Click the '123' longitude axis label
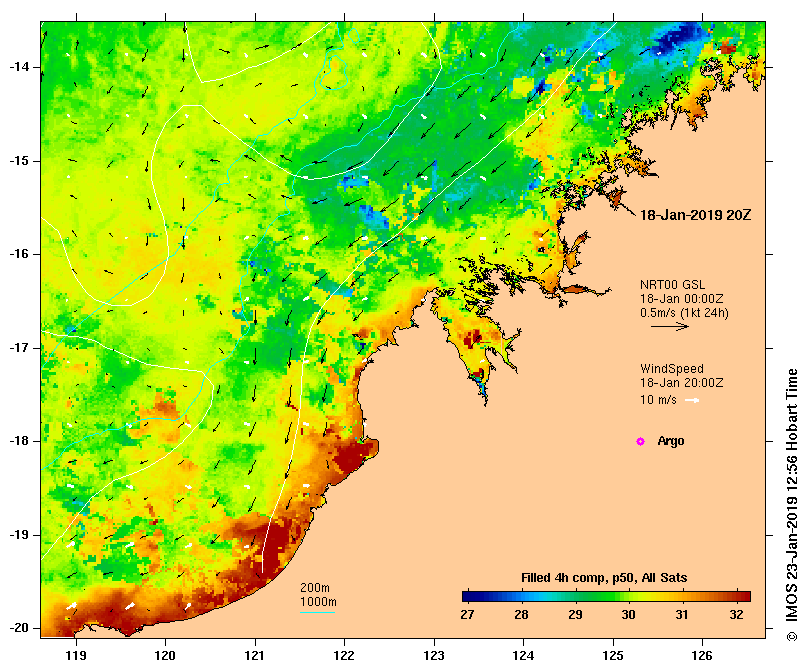The width and height of the screenshot is (809, 672). tap(434, 656)
